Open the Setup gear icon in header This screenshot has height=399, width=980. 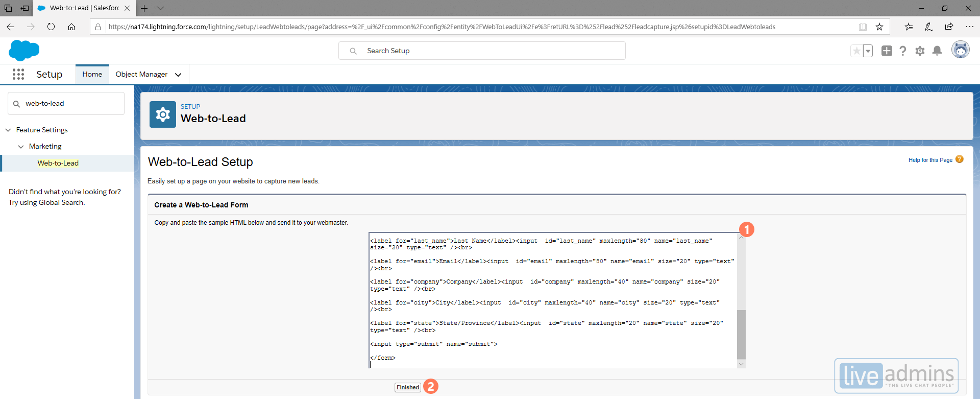(x=920, y=51)
